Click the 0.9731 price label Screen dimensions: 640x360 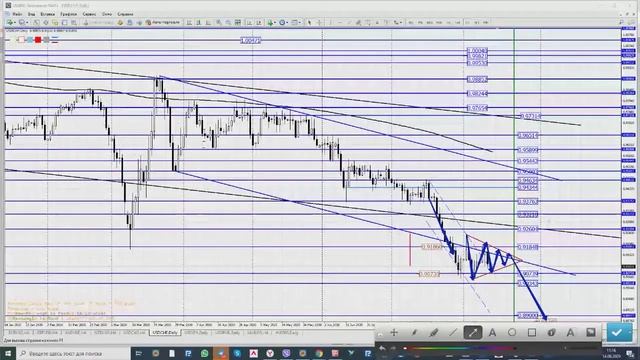[x=530, y=116]
